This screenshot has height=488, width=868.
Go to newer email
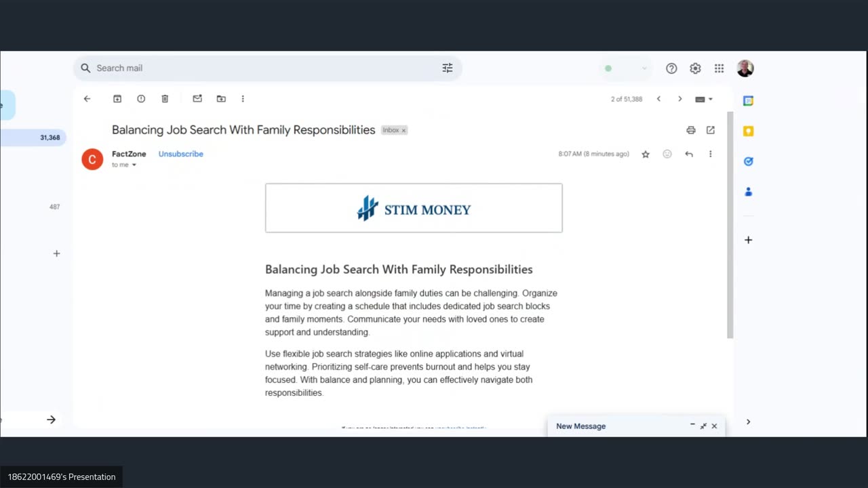point(658,99)
